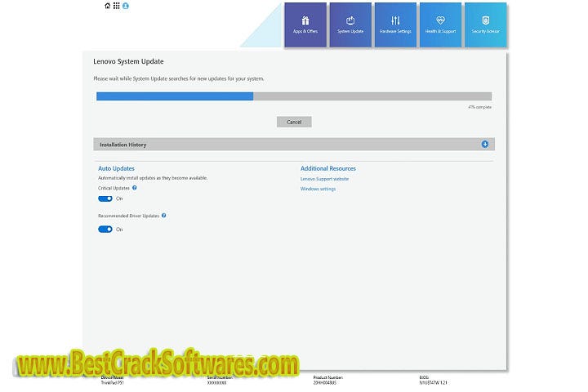
Task: Click the Auto Updates heading
Action: click(116, 168)
